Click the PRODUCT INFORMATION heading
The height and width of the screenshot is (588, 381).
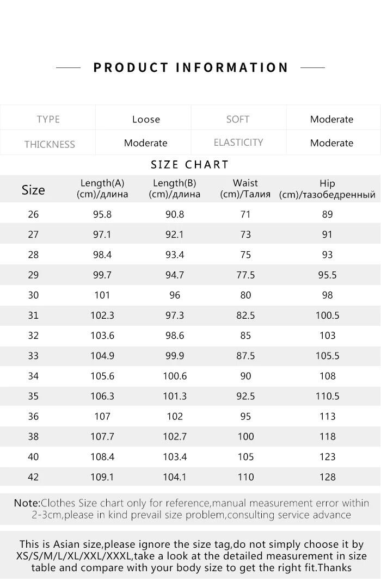point(190,67)
